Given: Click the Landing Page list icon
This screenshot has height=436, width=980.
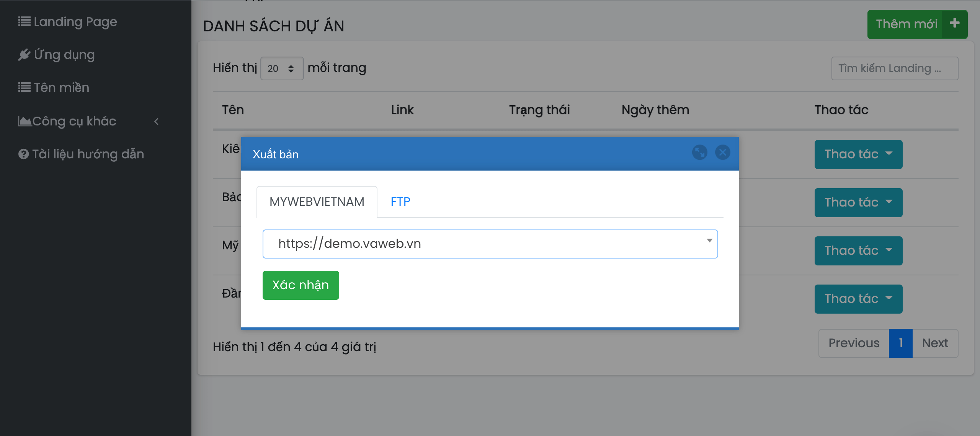Looking at the screenshot, I should point(24,22).
